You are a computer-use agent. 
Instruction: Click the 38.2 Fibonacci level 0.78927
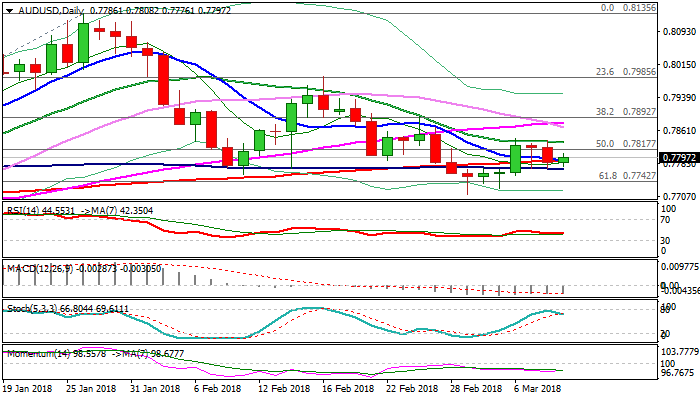coord(626,112)
